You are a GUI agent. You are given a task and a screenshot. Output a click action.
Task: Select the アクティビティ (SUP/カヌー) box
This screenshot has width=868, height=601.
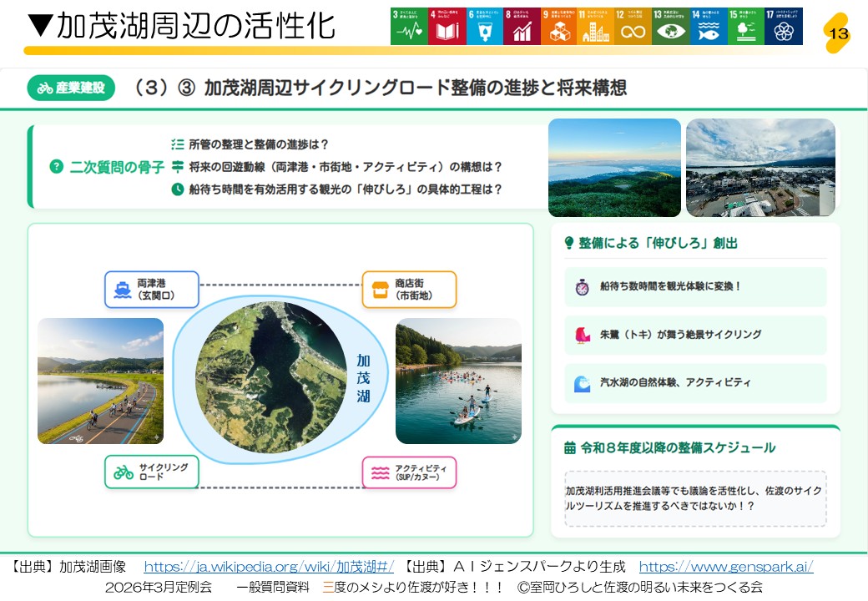coord(409,472)
